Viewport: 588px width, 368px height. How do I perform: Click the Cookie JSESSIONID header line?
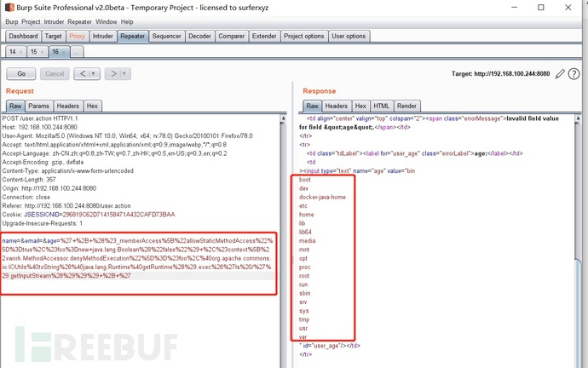(x=89, y=215)
